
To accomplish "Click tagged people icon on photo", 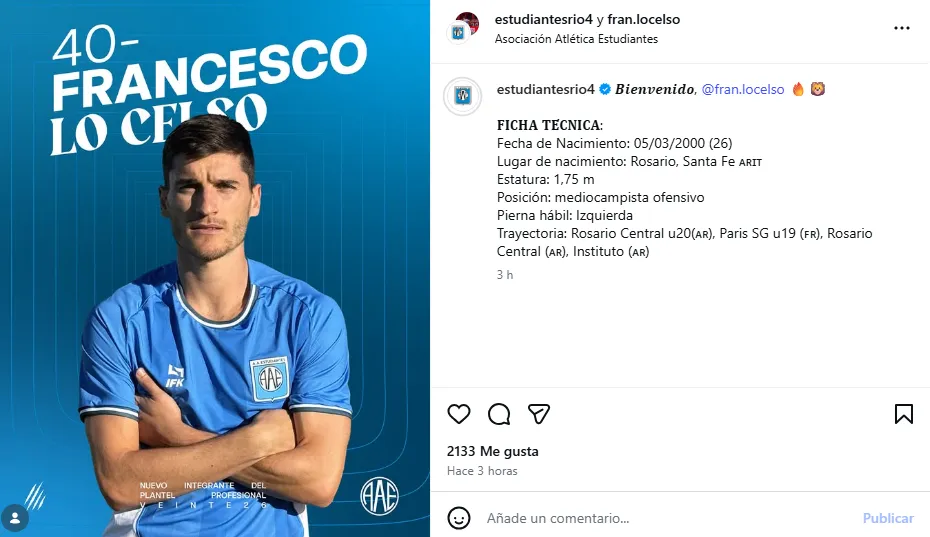I will (x=15, y=519).
